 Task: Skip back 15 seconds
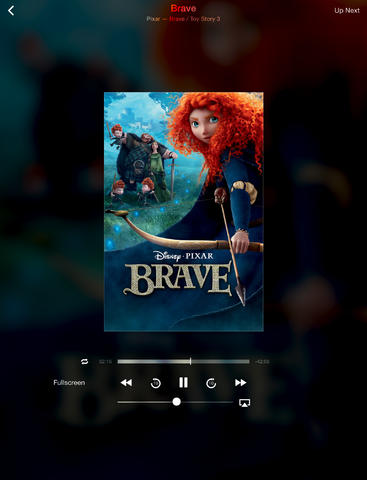pyautogui.click(x=155, y=383)
